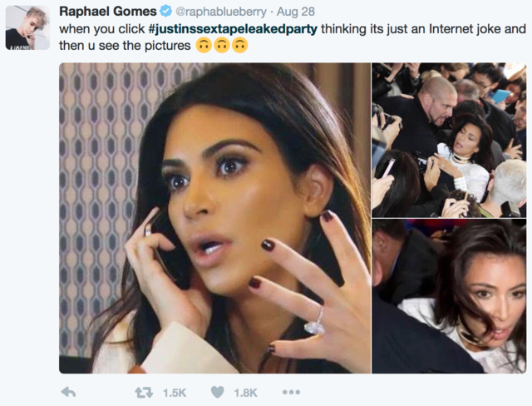Click the blue verified checkmark badge
This screenshot has width=532, height=406.
click(x=165, y=12)
